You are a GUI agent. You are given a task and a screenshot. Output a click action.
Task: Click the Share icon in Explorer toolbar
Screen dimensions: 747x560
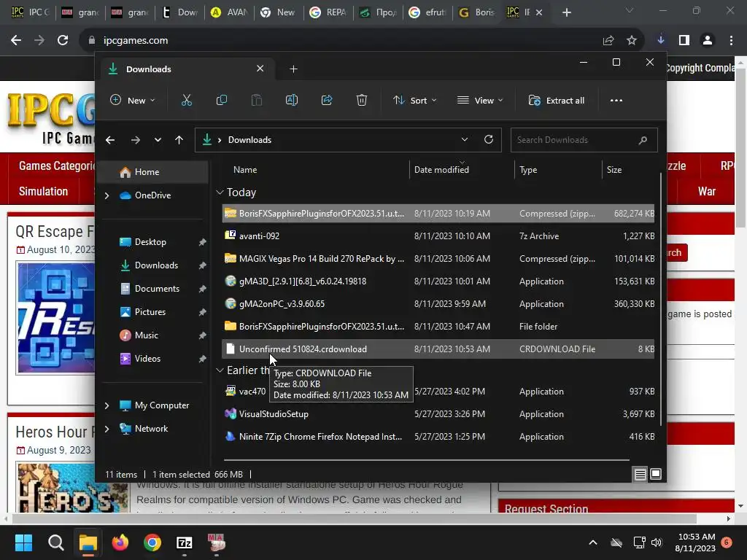point(327,100)
